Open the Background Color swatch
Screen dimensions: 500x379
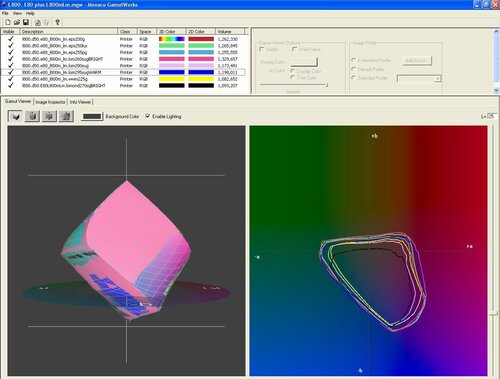[92, 116]
